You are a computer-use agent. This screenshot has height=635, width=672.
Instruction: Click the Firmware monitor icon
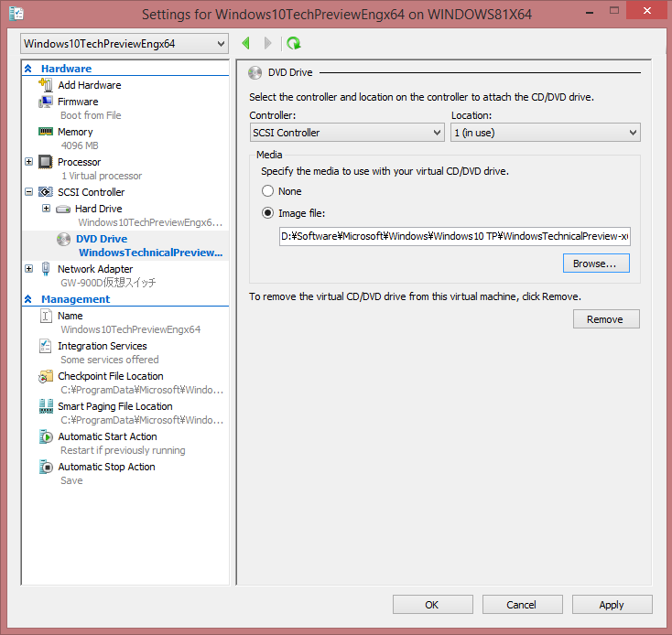(x=46, y=102)
